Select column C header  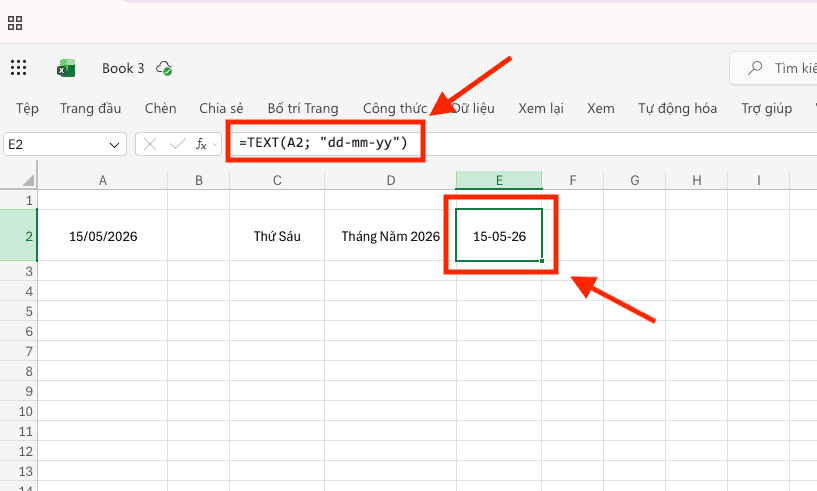pyautogui.click(x=277, y=180)
